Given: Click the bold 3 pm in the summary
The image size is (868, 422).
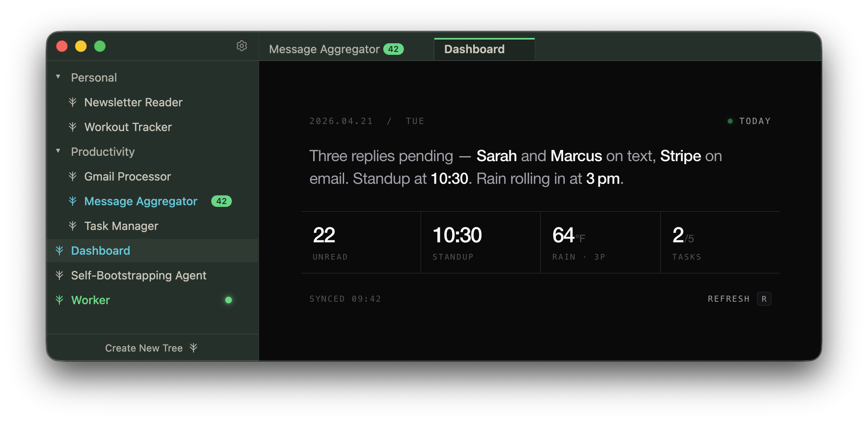Looking at the screenshot, I should pos(603,179).
